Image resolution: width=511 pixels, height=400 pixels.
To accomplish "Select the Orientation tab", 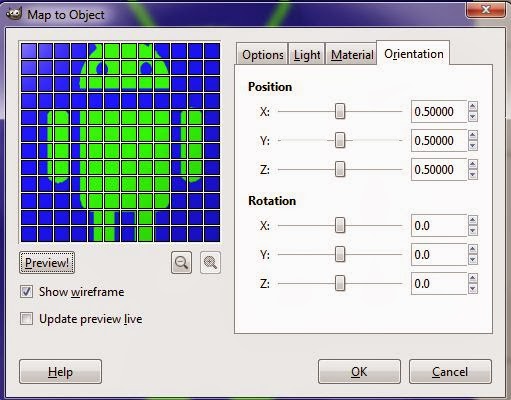I will tap(413, 53).
